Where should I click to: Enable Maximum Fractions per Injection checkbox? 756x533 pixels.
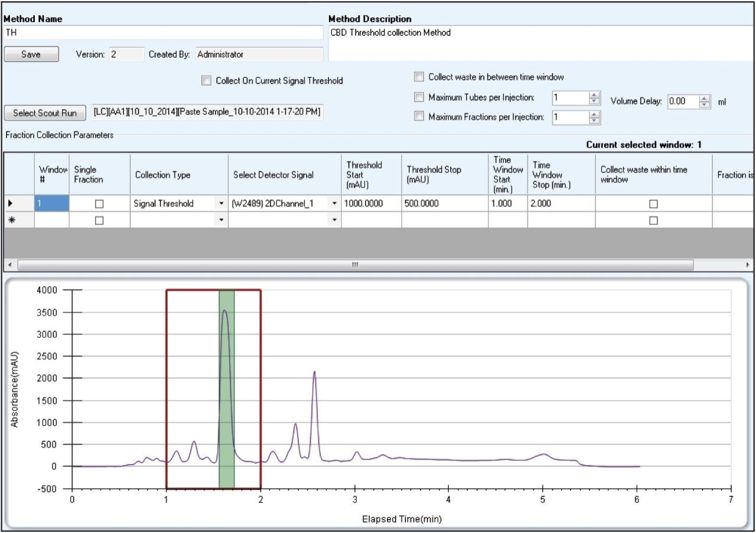click(419, 117)
